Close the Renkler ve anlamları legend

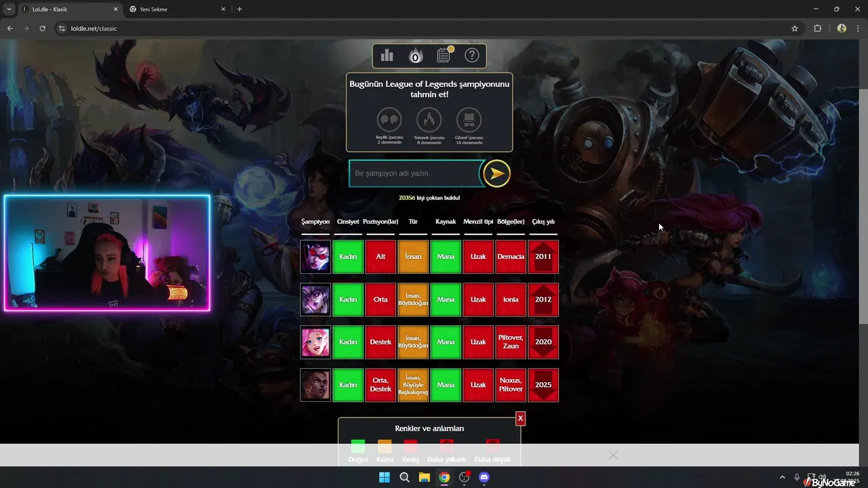point(520,418)
